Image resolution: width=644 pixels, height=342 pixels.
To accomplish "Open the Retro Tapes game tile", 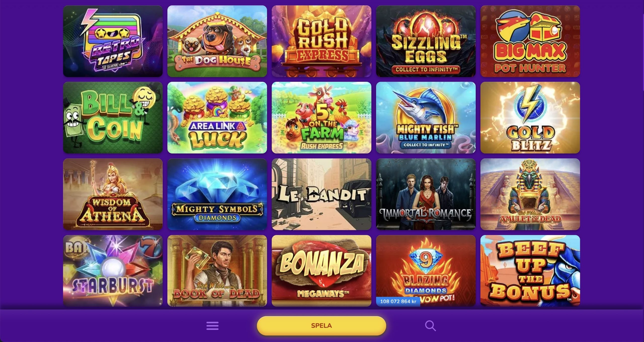I will [x=113, y=41].
